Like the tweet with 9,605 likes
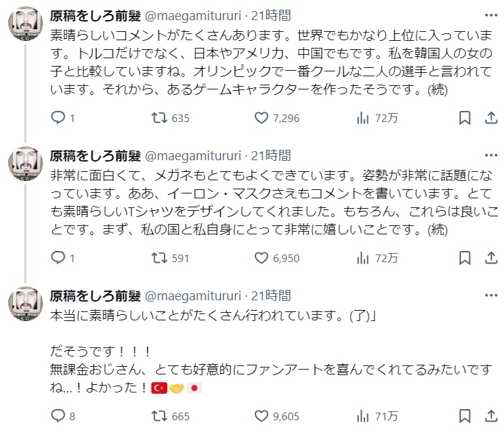This screenshot has height=432, width=504. [x=261, y=416]
